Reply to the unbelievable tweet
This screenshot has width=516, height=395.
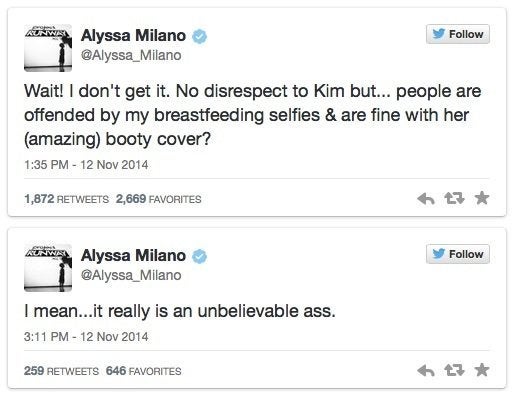pyautogui.click(x=426, y=371)
